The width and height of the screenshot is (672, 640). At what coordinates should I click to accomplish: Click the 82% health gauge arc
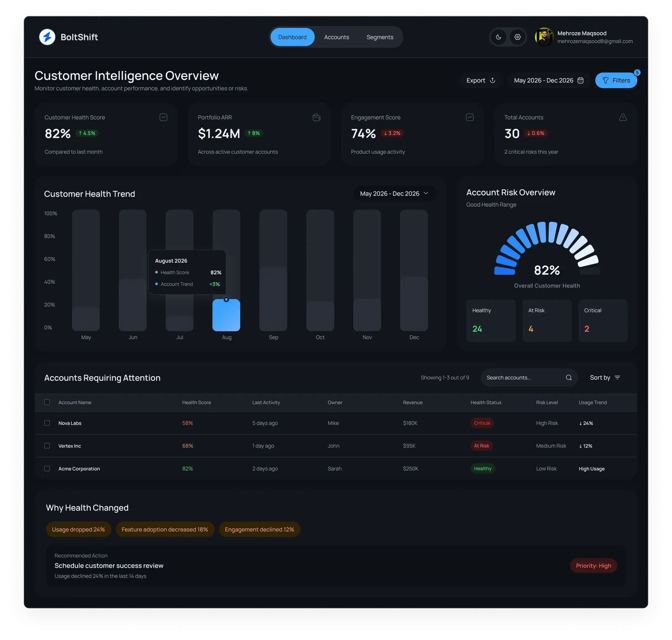547,248
